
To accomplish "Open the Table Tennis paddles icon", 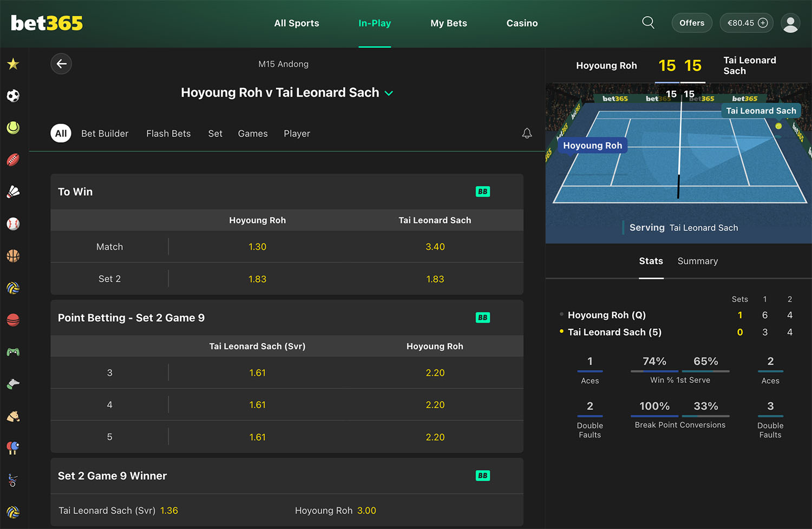I will pyautogui.click(x=13, y=448).
